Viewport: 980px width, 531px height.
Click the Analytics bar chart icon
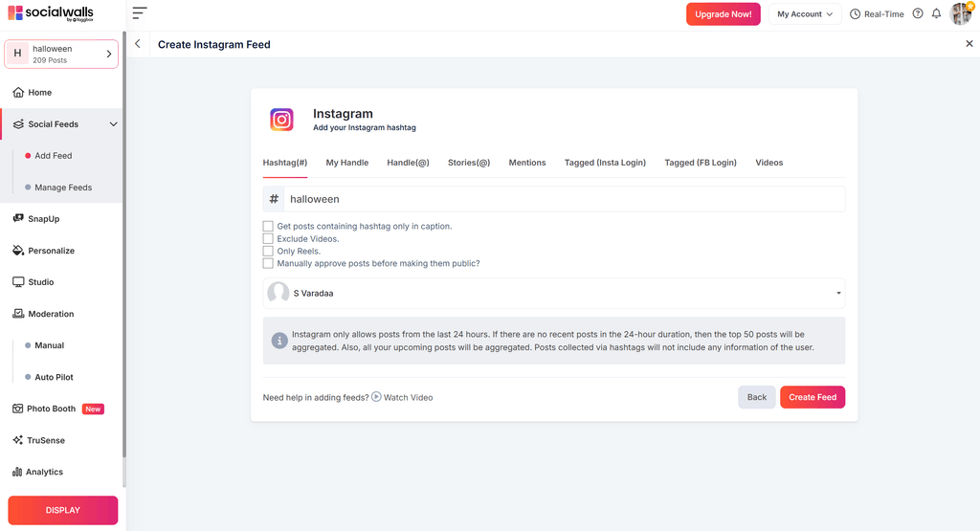click(x=17, y=472)
